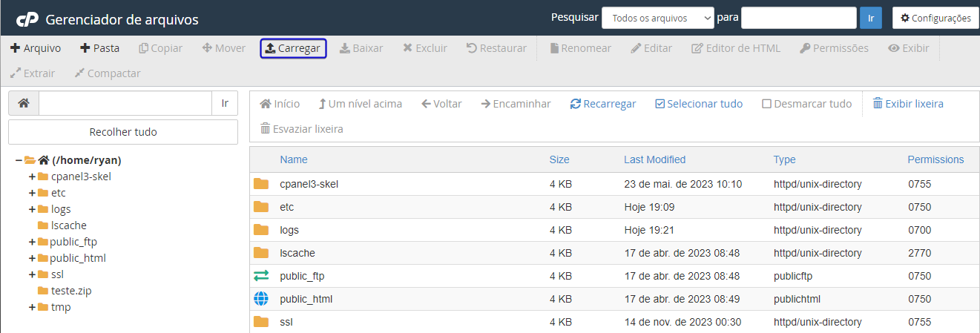Image resolution: width=980 pixels, height=333 pixels.
Task: Expand the public_html tree node
Action: (x=32, y=258)
